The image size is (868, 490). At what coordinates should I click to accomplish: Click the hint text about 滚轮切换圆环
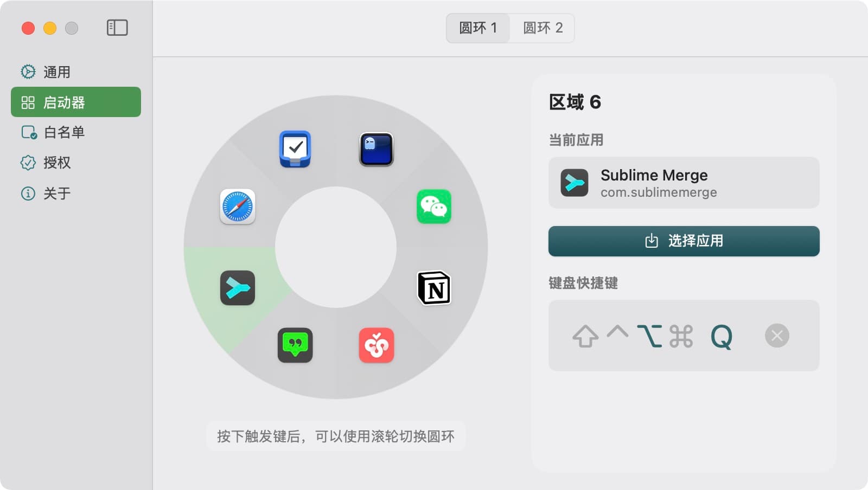pyautogui.click(x=336, y=436)
